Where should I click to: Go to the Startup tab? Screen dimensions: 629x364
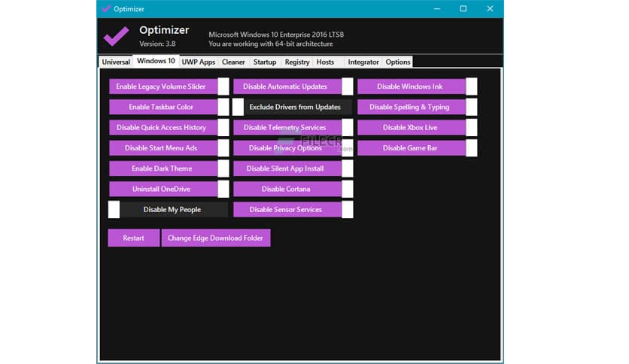pyautogui.click(x=265, y=62)
